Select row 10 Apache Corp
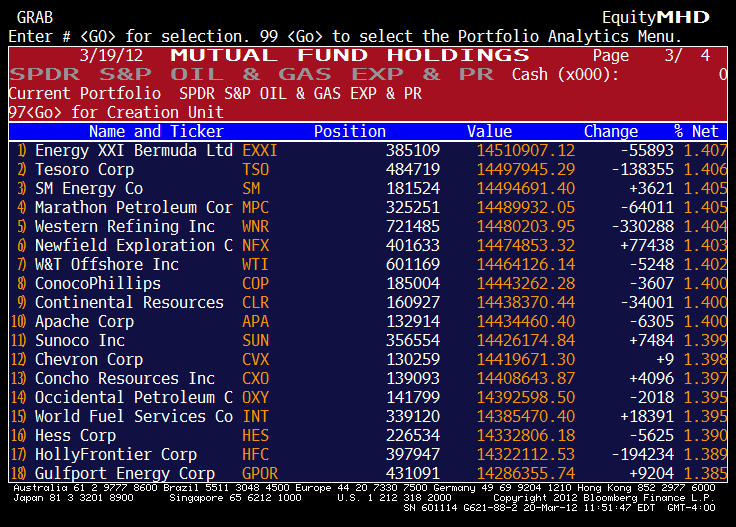Viewport: 736px width, 527px height. coord(368,321)
